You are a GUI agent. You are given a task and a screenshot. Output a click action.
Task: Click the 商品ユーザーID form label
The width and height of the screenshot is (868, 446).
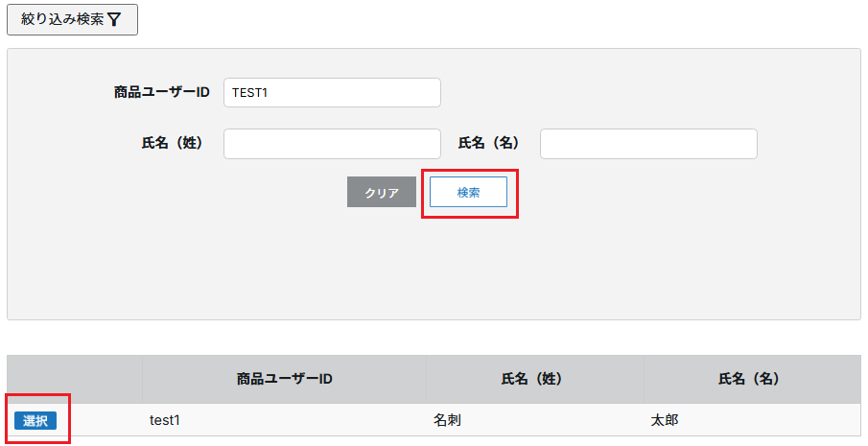click(x=161, y=93)
